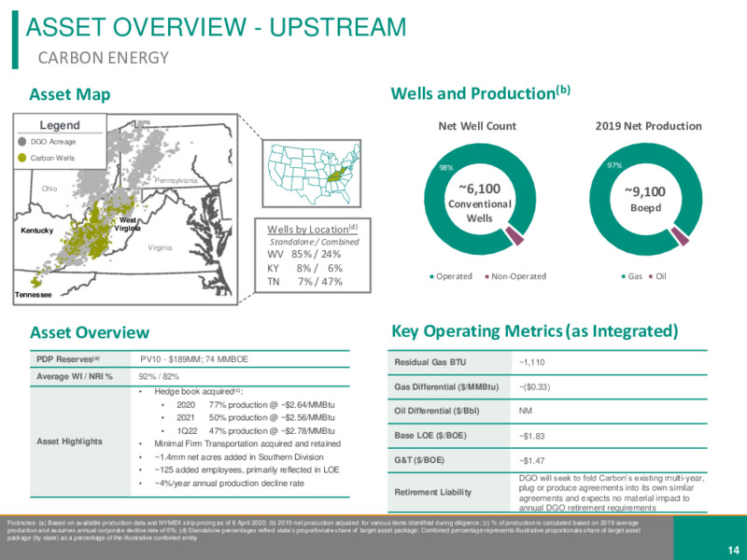Click the 'ASSET OVERVIEW - UPSTREAM' slide title
The image size is (747, 560).
click(216, 27)
